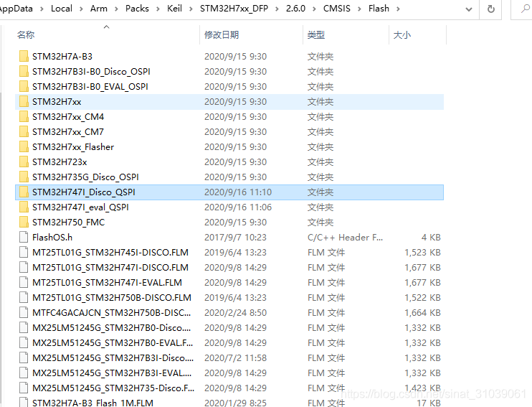Screen dimensions: 532x407
Task: Click the STM32H7B3I-B0_Disco_OSPI folder icon
Action: (24, 71)
